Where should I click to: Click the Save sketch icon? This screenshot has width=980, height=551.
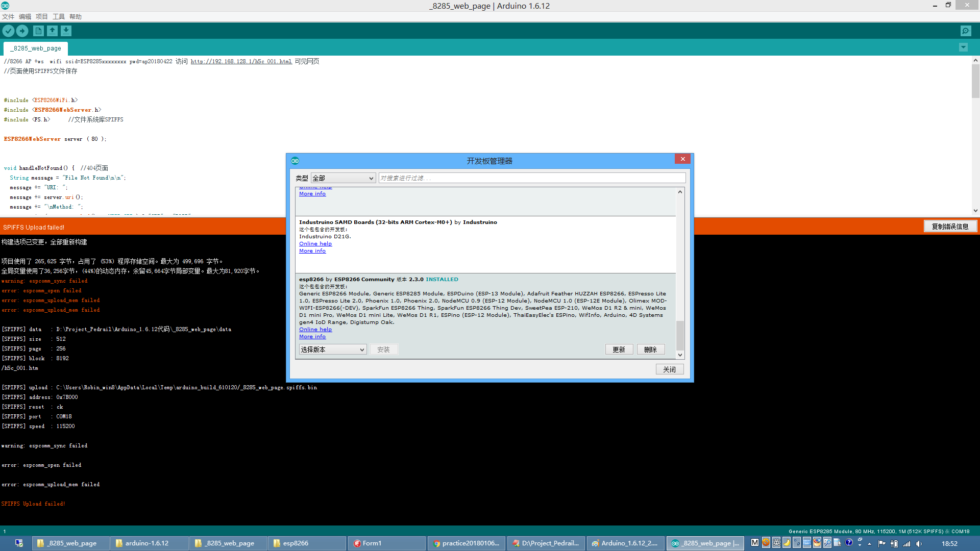[x=66, y=31]
